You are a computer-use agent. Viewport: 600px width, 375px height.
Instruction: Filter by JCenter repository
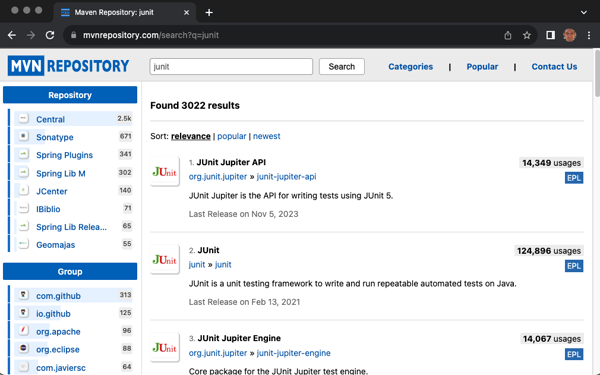point(52,191)
